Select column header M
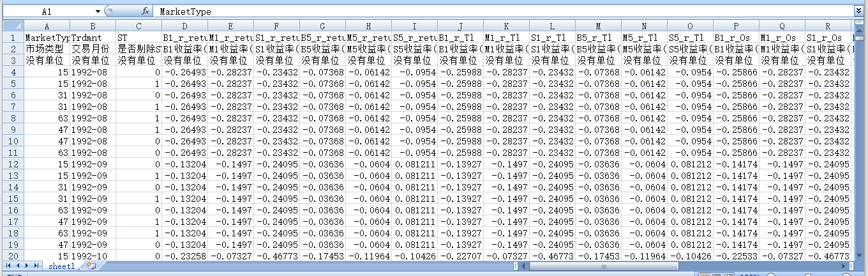The image size is (868, 276). click(598, 26)
